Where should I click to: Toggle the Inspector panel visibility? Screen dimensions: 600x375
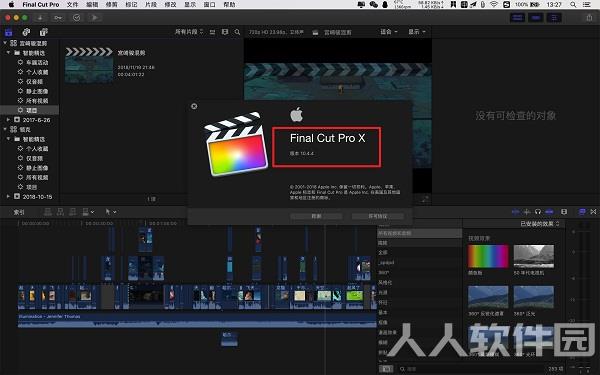(x=554, y=18)
